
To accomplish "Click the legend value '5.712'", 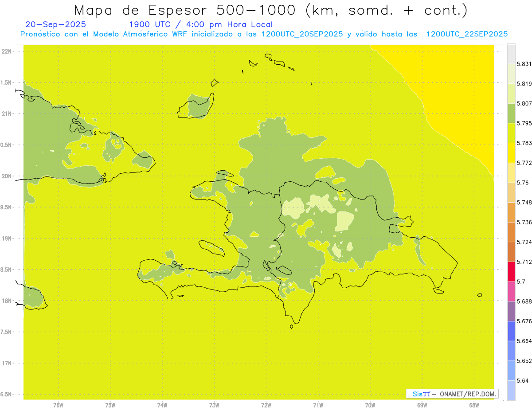I will [x=524, y=262].
